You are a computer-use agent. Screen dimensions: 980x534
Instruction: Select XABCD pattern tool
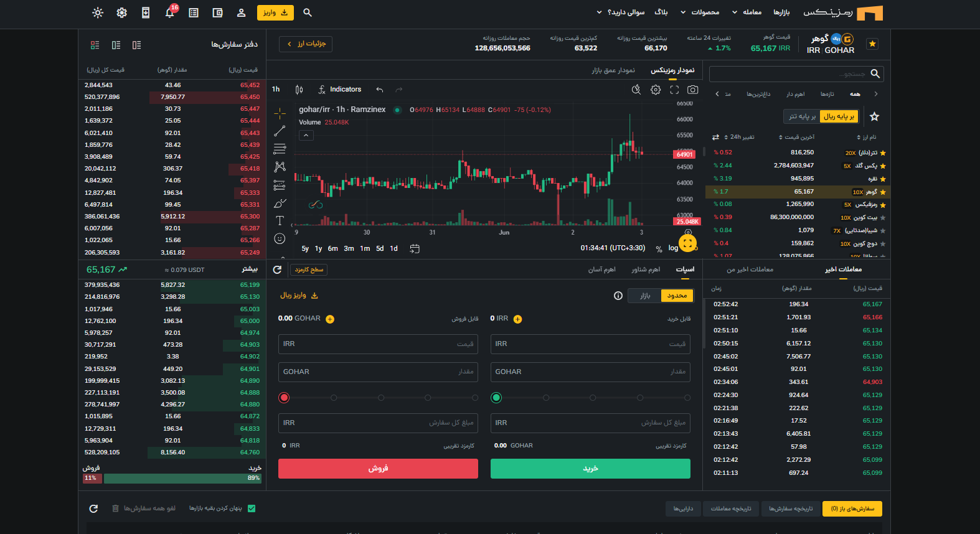(280, 167)
